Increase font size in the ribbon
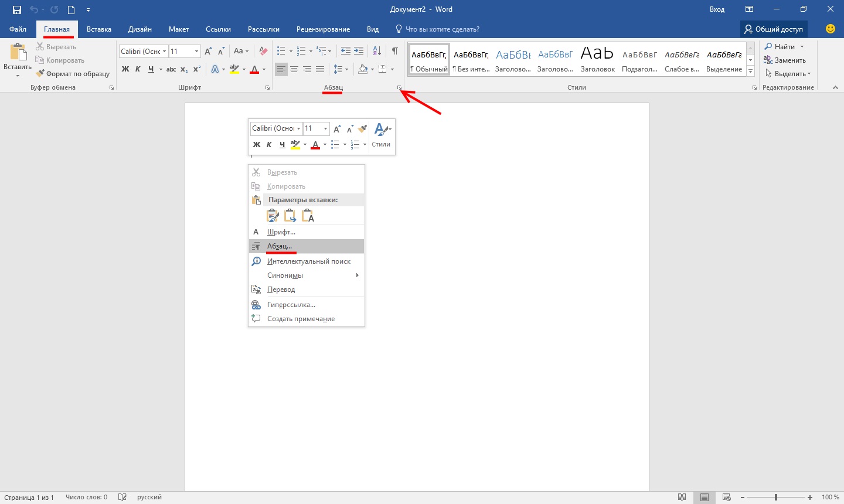 [208, 51]
